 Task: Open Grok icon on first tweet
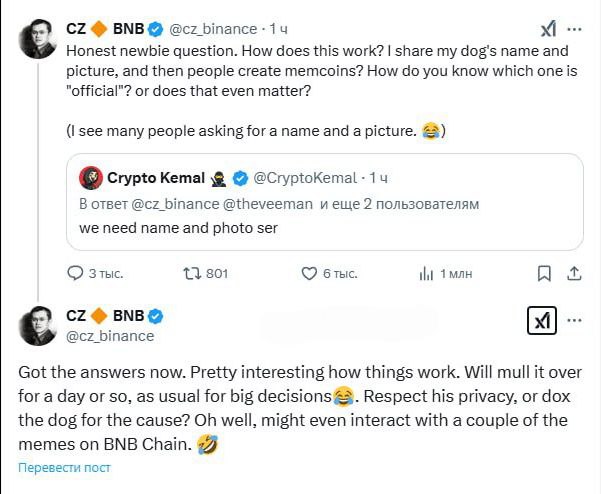[x=549, y=28]
